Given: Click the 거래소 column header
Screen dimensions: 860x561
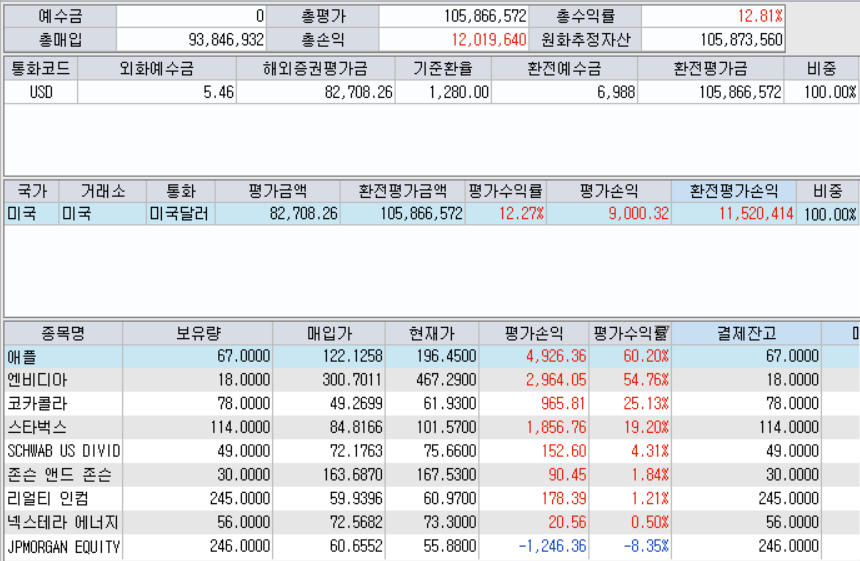Looking at the screenshot, I should (103, 191).
